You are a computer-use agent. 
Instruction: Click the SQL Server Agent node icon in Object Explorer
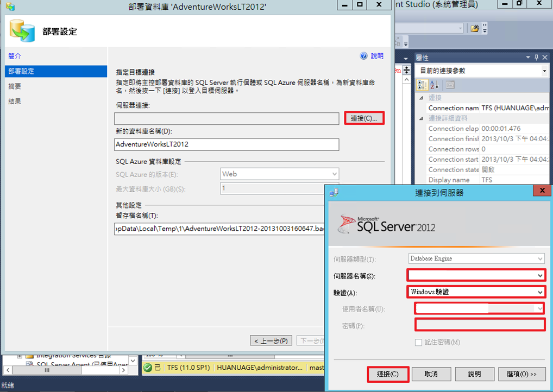(30, 363)
